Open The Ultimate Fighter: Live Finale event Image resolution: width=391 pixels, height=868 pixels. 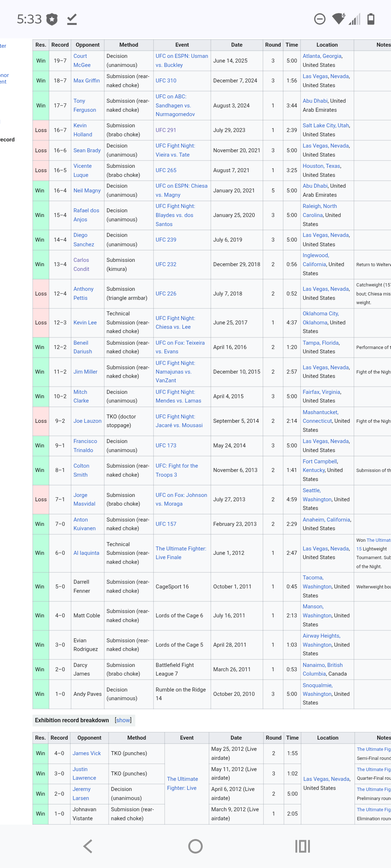pyautogui.click(x=181, y=553)
